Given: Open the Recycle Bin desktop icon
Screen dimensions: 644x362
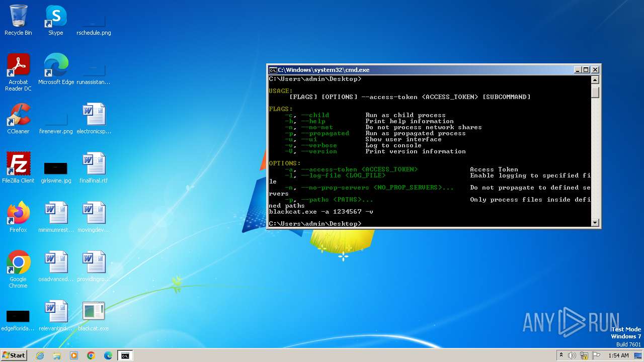Looking at the screenshot, I should [x=18, y=20].
